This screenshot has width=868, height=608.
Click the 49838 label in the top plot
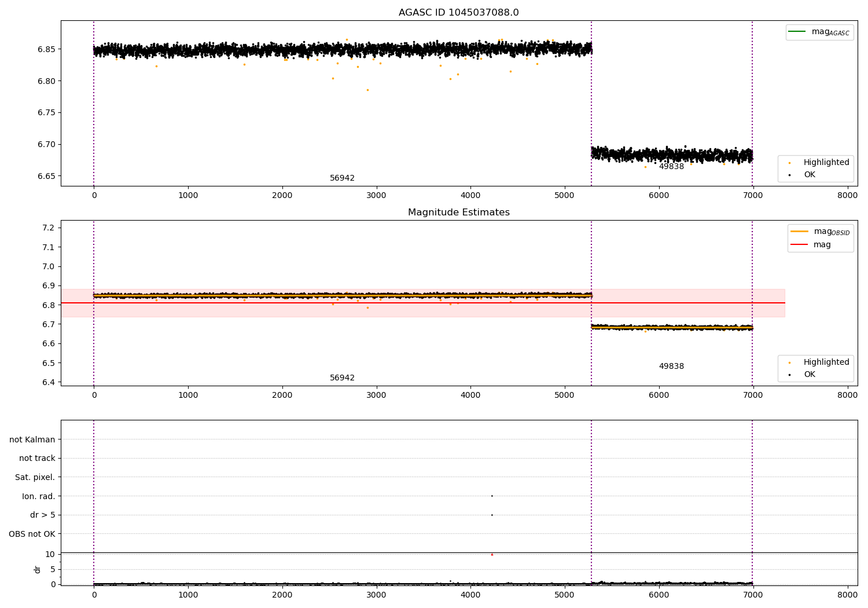point(671,167)
